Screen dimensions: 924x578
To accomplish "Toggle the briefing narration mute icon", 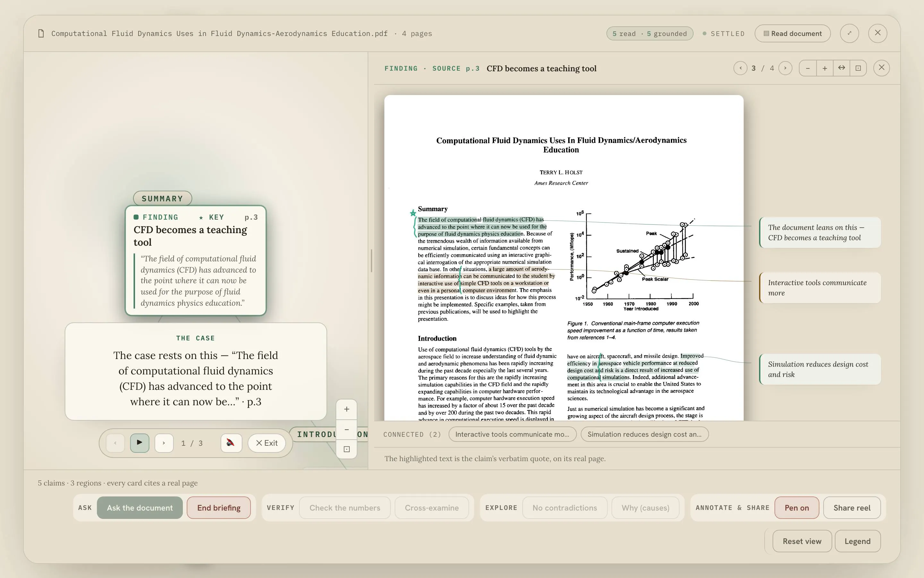I will [231, 443].
